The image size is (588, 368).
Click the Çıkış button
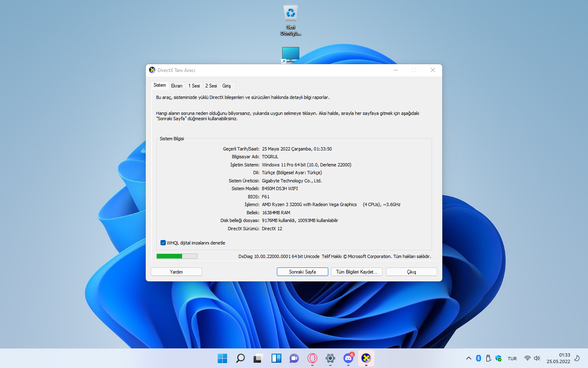coord(412,272)
